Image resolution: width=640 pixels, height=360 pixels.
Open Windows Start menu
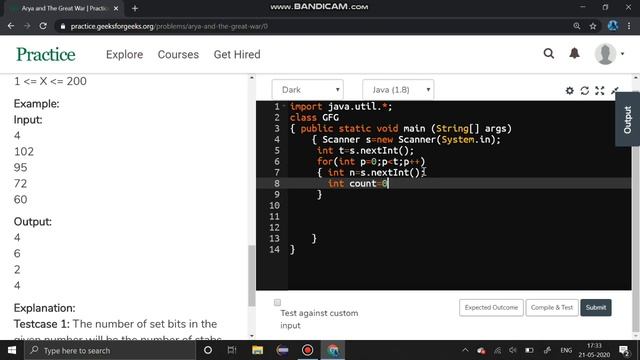pos(12,350)
